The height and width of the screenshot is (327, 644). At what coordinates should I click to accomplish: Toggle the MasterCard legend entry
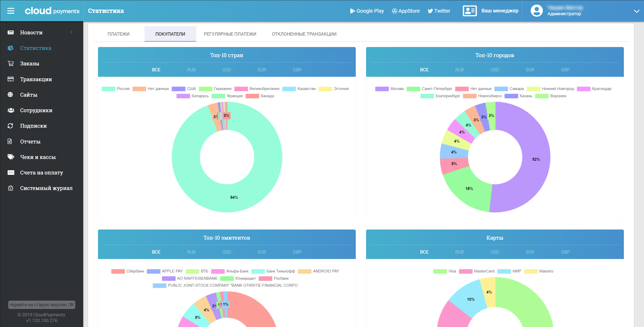[x=477, y=271]
